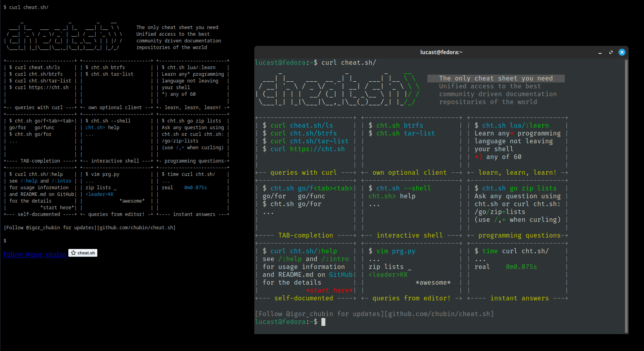Click 'cht.sh go zip lists' in the left page

tap(194, 121)
